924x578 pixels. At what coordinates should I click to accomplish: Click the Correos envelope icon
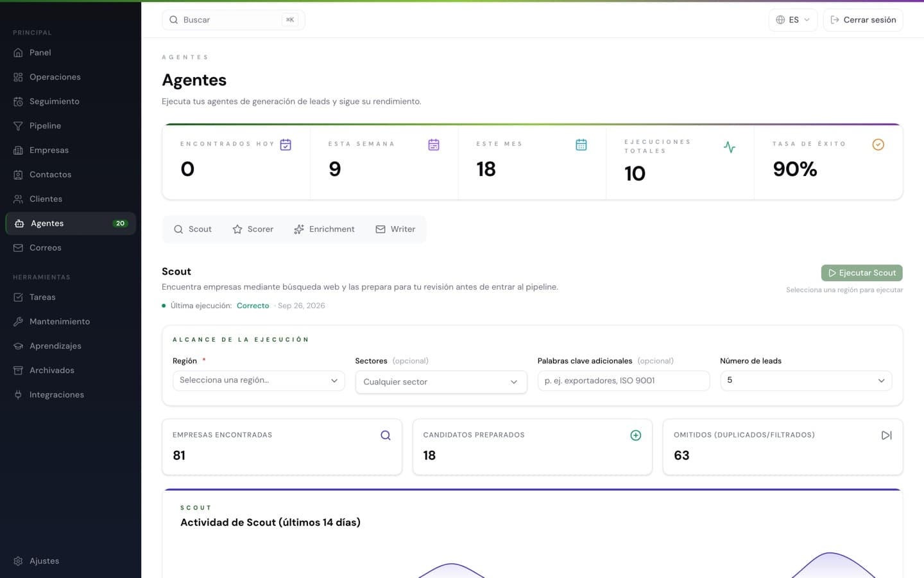18,248
